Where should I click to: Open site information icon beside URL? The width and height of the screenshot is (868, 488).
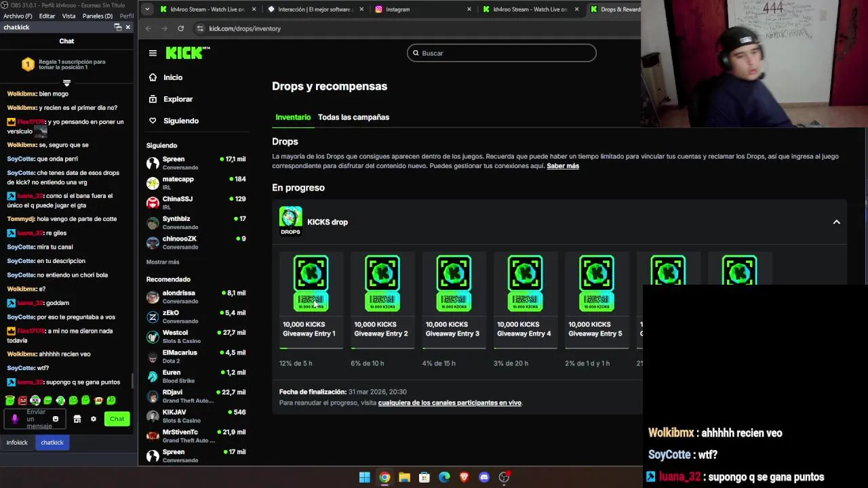click(199, 28)
